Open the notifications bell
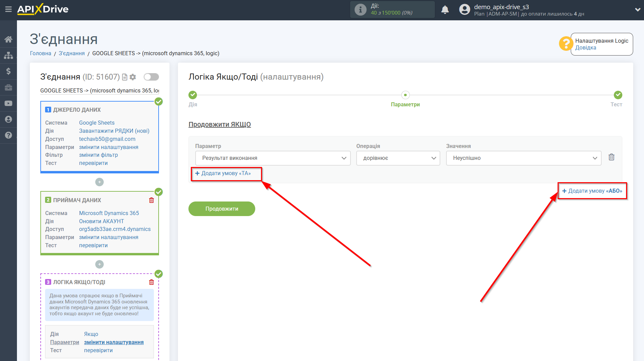This screenshot has height=361, width=644. (445, 9)
